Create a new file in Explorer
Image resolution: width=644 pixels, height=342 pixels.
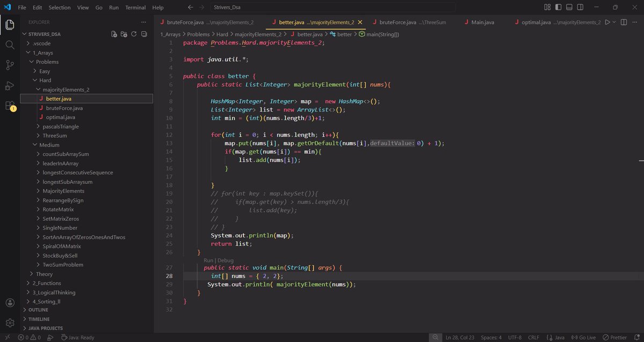pos(114,34)
